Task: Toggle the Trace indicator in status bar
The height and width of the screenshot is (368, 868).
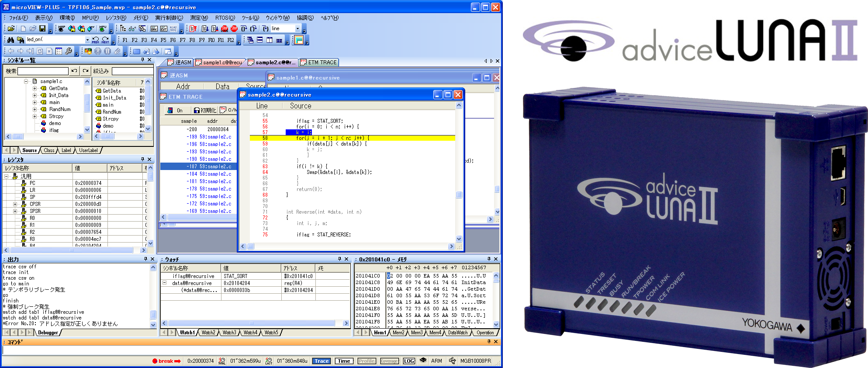Action: pos(322,361)
